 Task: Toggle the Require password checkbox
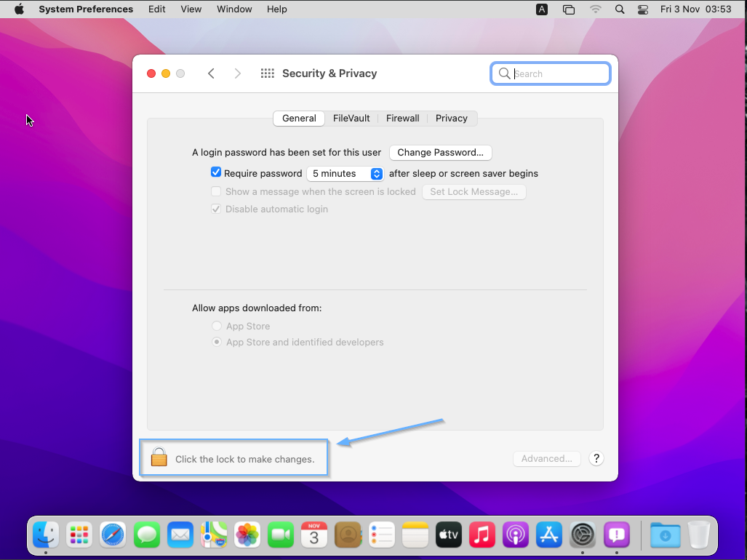216,173
